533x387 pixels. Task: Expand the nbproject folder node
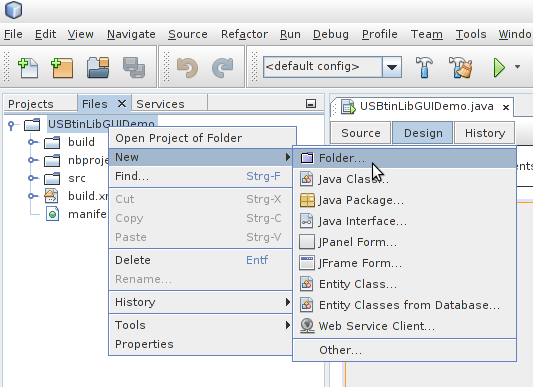tap(32, 159)
